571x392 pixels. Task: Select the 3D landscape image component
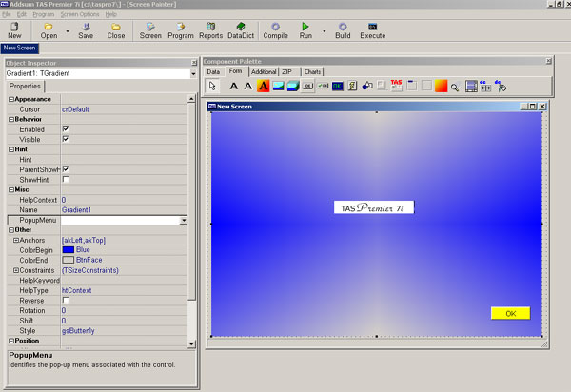[x=293, y=86]
